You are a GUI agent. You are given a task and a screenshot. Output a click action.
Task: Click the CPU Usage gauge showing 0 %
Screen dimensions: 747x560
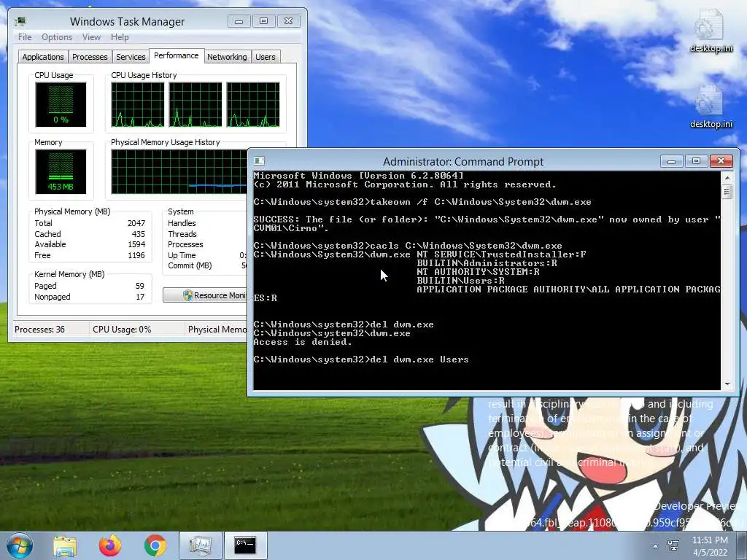tap(61, 104)
